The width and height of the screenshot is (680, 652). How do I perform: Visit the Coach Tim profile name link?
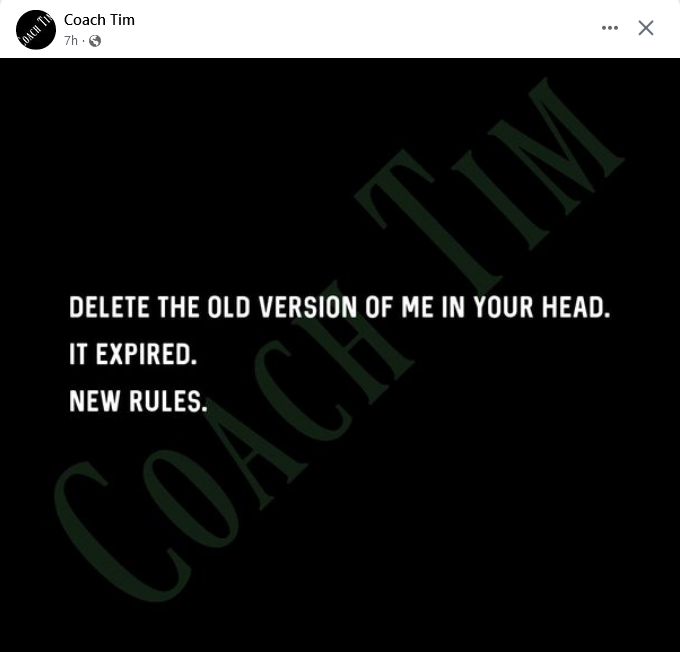point(99,20)
